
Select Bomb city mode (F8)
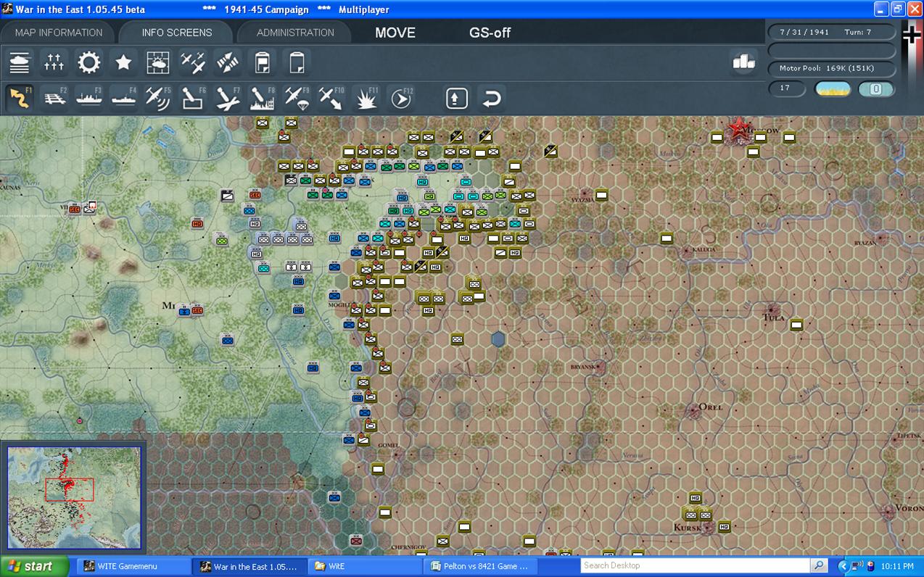[x=263, y=98]
